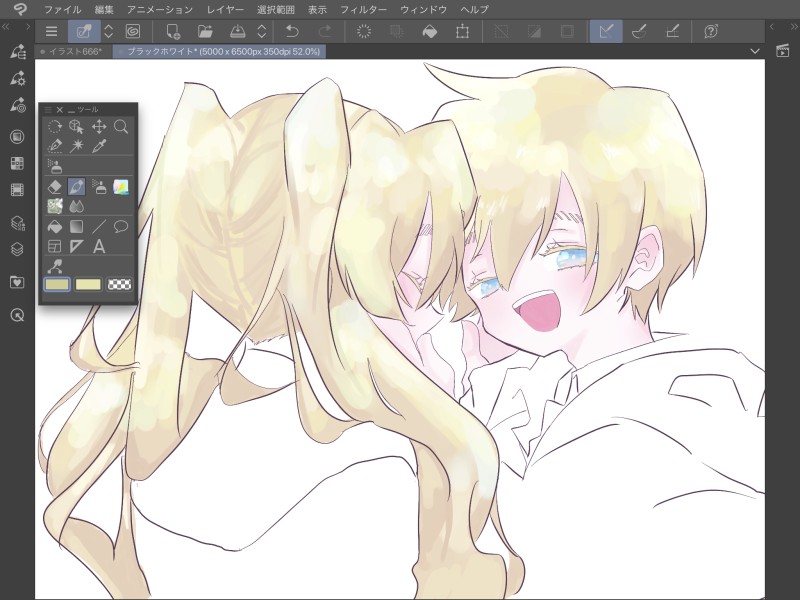Select the Auto select magic wand tool

[x=77, y=146]
